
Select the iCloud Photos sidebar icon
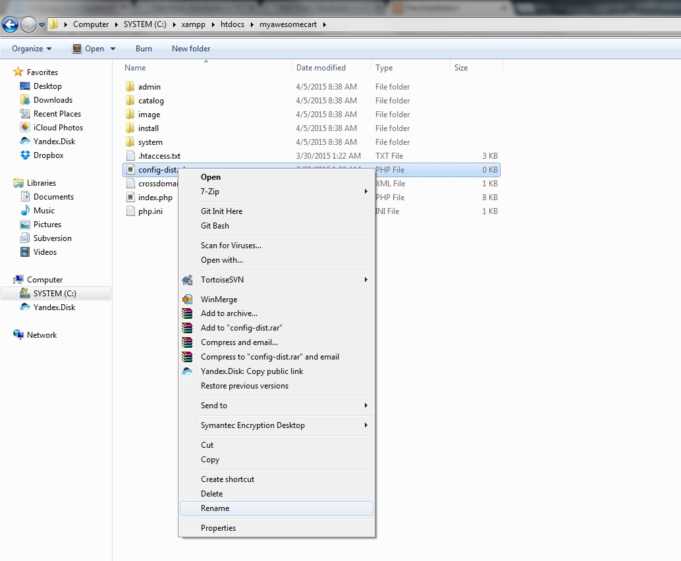point(26,128)
